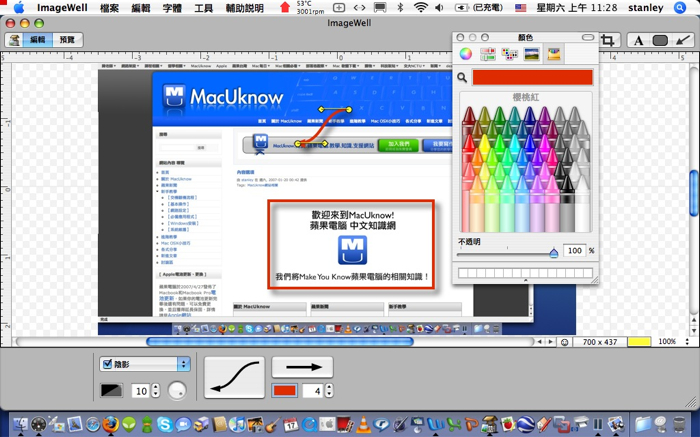The height and width of the screenshot is (437, 700).
Task: Click the Spotlight search icon
Action: point(680,8)
